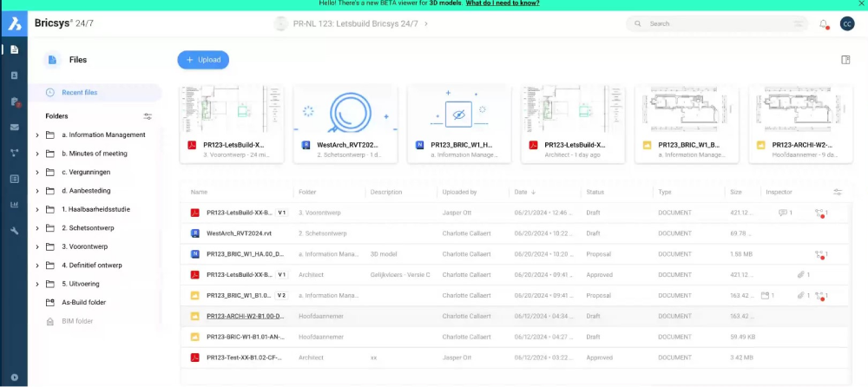Open the PR123-ARCHI-W2 recent file card

pos(800,125)
